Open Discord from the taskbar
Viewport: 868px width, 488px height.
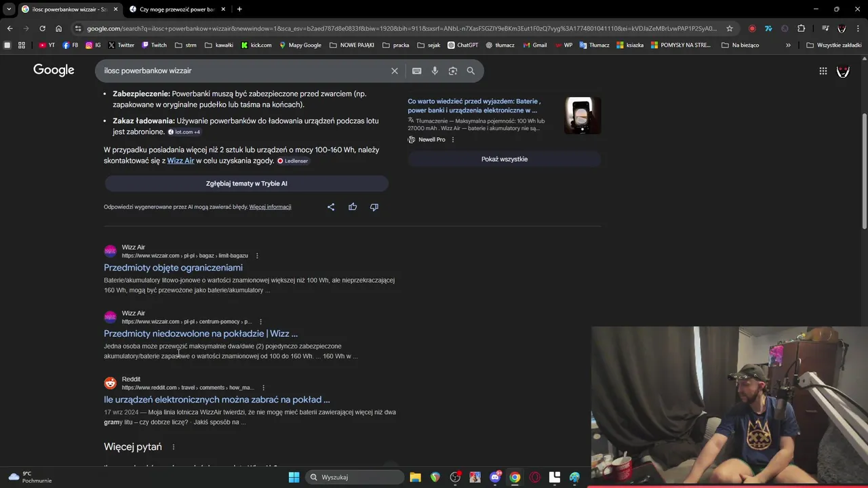click(x=495, y=477)
